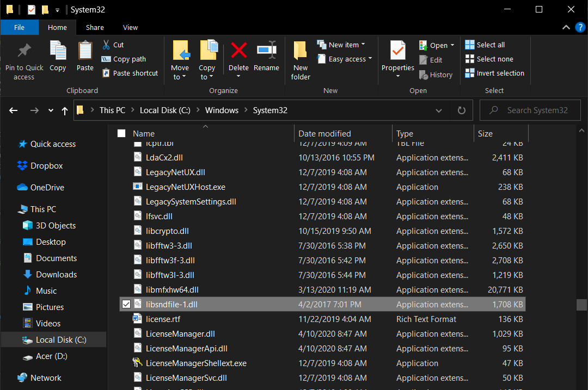Screen dimensions: 588x390
Task: Create a New folder from ribbon
Action: (301, 60)
